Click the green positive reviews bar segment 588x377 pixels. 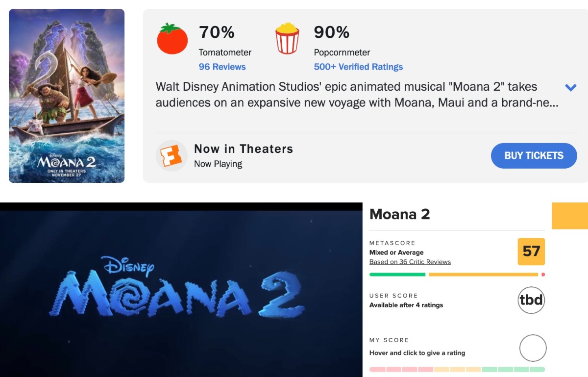coord(397,275)
